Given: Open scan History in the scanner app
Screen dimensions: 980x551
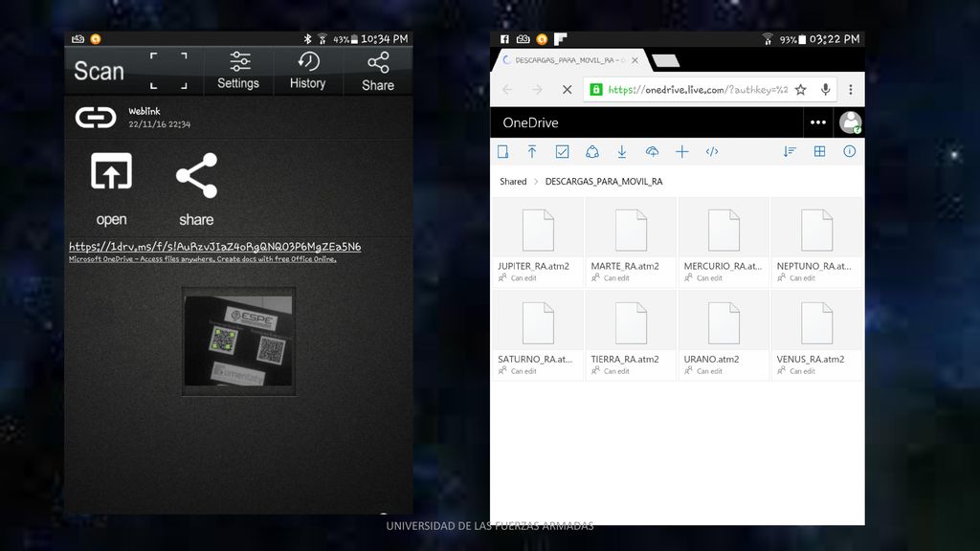Looking at the screenshot, I should 307,71.
